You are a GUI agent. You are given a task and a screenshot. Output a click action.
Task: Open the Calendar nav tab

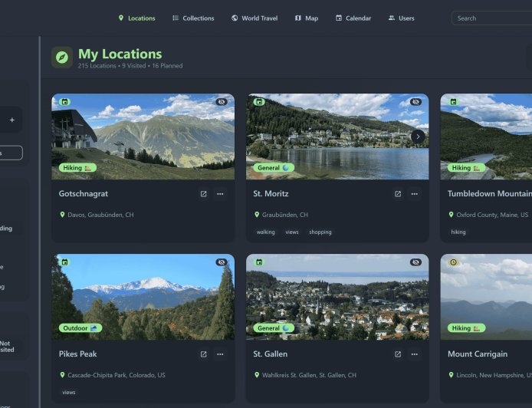353,18
